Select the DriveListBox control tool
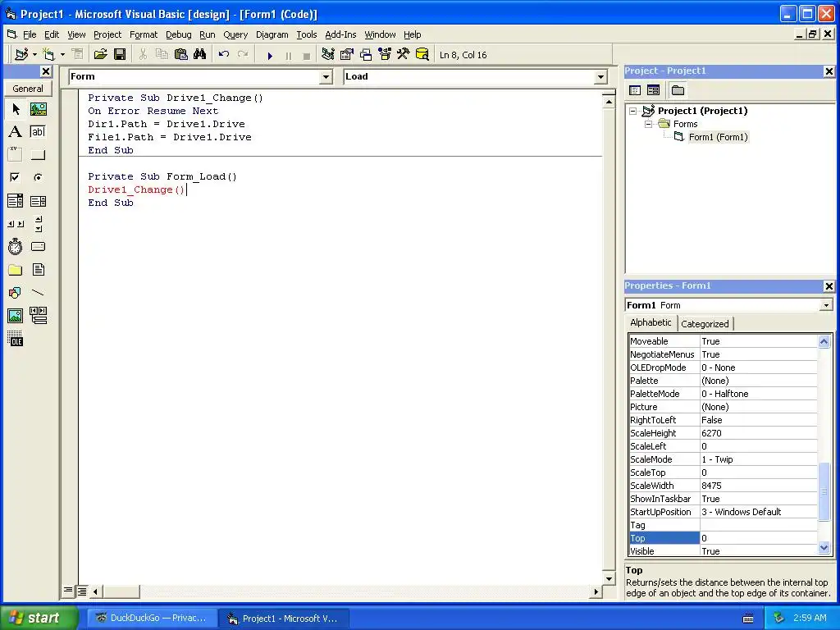The width and height of the screenshot is (840, 630). (38, 246)
